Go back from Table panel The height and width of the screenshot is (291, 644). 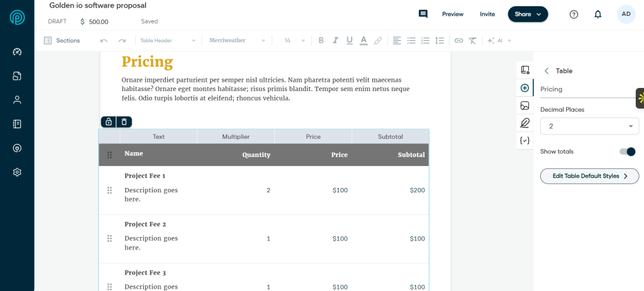pos(547,71)
